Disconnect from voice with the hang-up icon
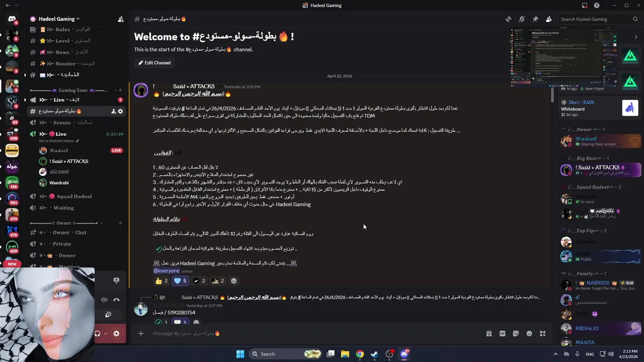Viewport: 644px width, 362px height. coord(116,300)
